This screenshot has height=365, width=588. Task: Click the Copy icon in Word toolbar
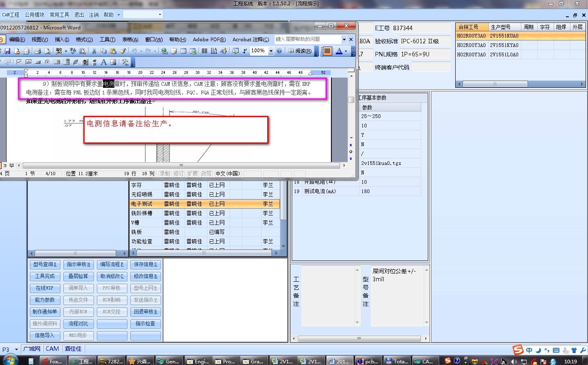(103, 51)
